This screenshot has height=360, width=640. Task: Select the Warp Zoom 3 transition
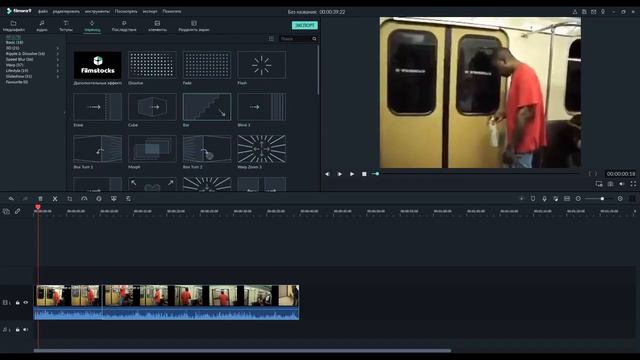[262, 149]
